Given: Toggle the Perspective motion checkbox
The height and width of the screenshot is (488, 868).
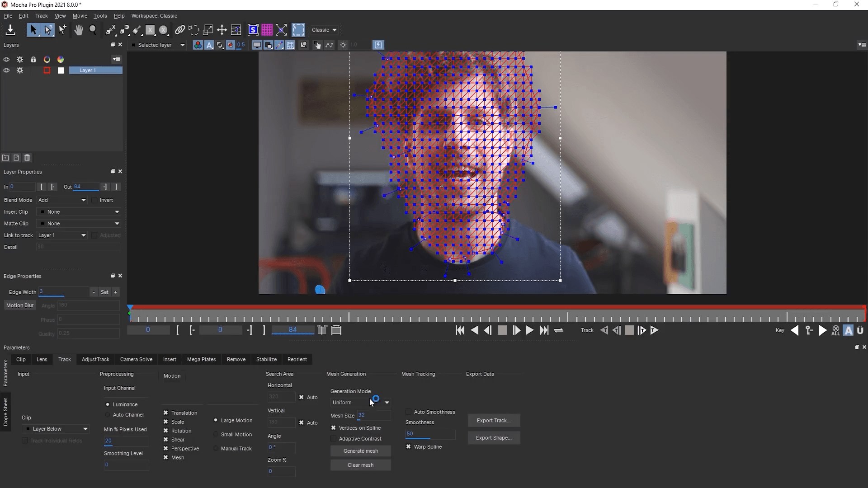Looking at the screenshot, I should click(x=165, y=448).
